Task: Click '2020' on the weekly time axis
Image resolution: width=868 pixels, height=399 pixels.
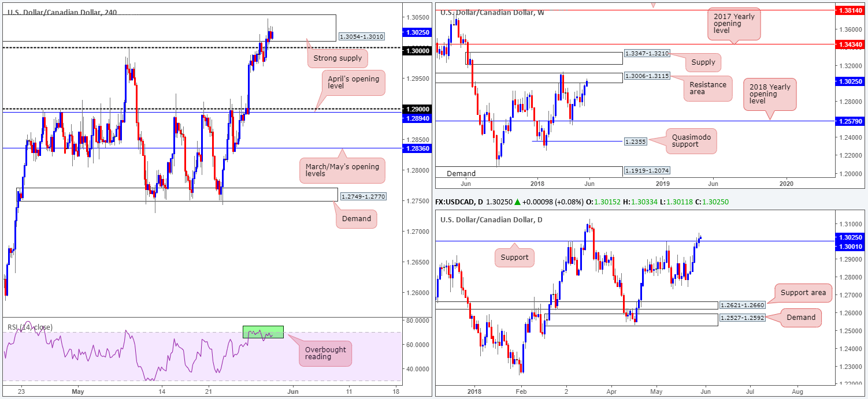Action: (785, 183)
